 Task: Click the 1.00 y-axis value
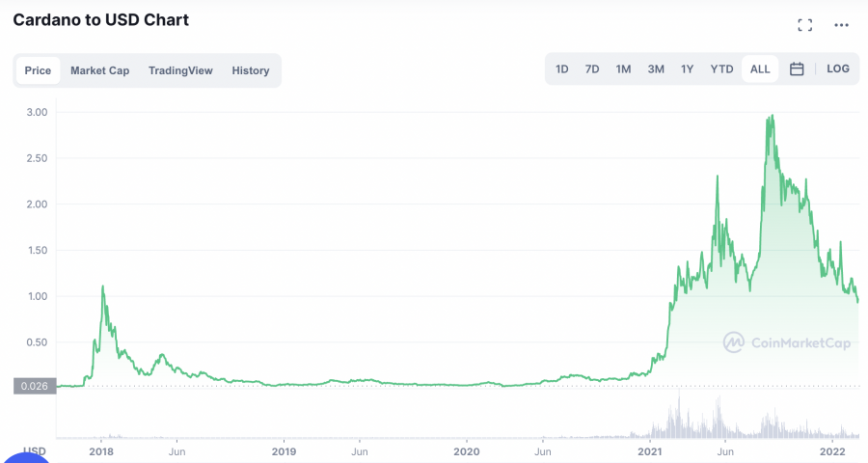click(x=37, y=296)
